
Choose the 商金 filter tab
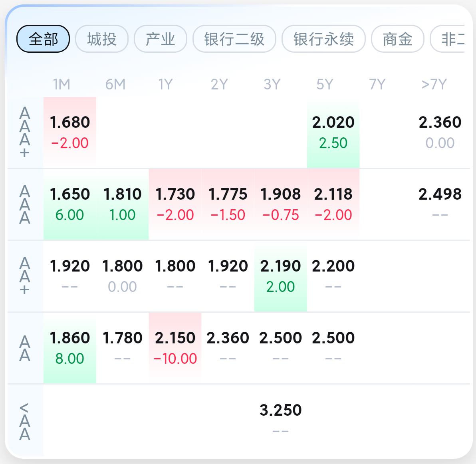397,39
